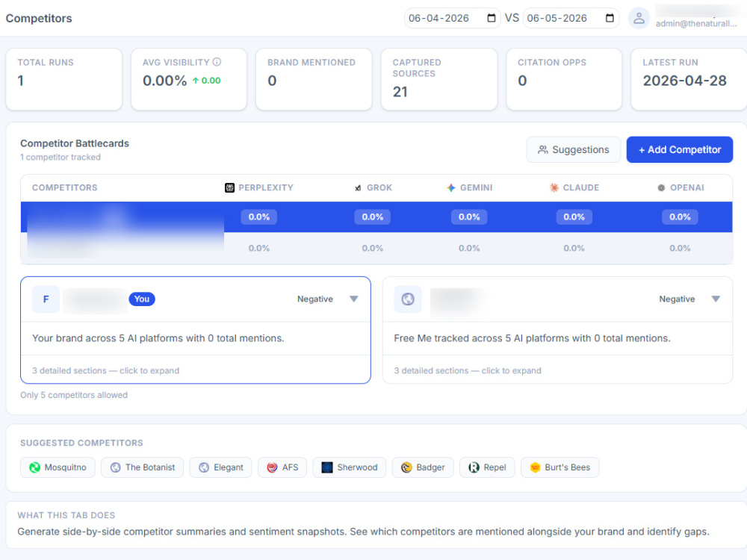Viewport: 747px width, 560px height.
Task: Open calendar picker for 06-05-2026 date
Action: [x=610, y=18]
